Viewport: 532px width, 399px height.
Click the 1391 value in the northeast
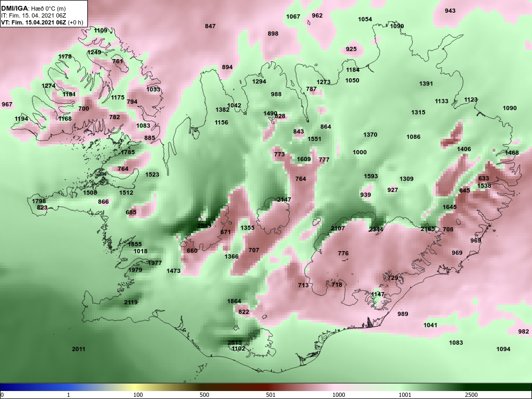[x=426, y=84]
